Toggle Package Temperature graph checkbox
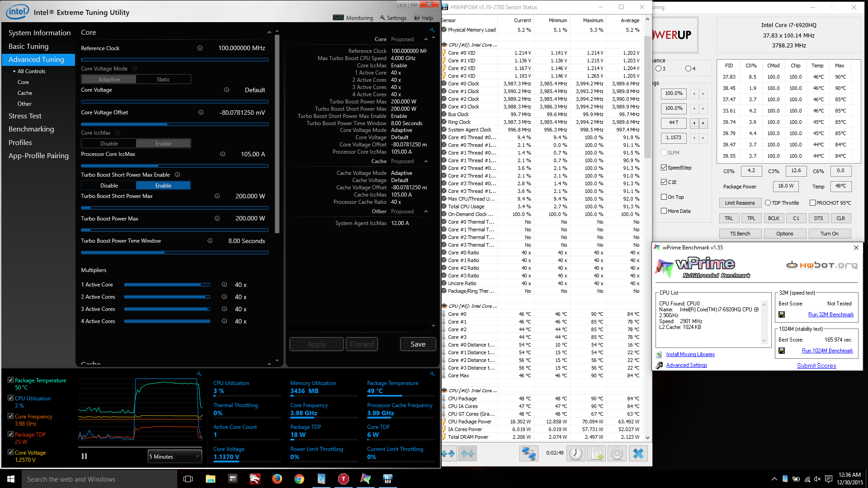 pyautogui.click(x=10, y=380)
